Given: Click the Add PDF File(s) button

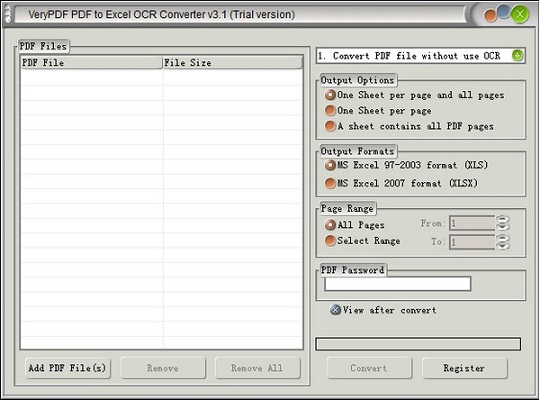Looking at the screenshot, I should pos(68,368).
